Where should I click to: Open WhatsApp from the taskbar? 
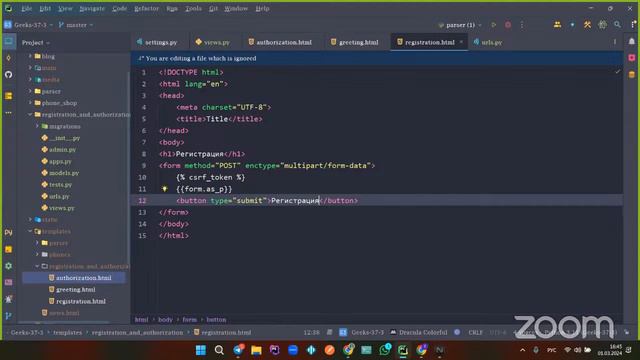(385, 349)
